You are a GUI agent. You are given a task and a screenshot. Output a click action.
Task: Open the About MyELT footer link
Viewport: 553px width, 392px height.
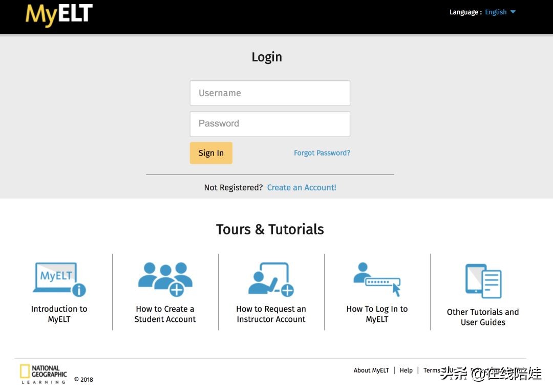[371, 370]
